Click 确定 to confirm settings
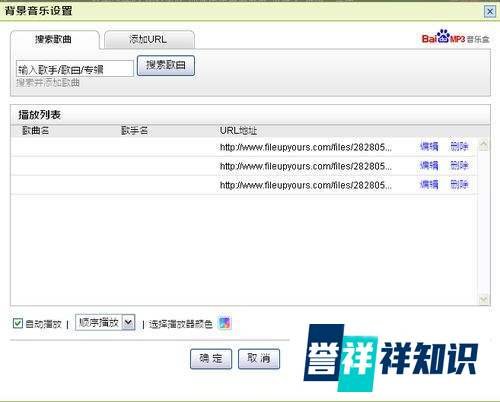 pyautogui.click(x=211, y=359)
